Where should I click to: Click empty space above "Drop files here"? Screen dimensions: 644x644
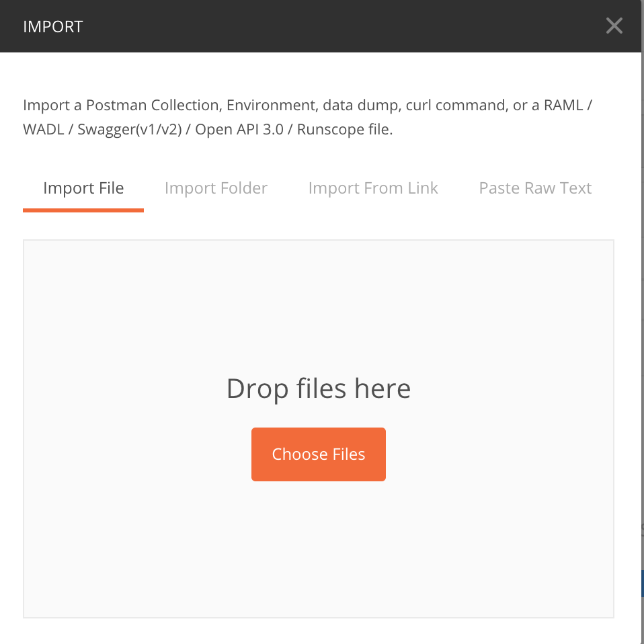pyautogui.click(x=318, y=303)
